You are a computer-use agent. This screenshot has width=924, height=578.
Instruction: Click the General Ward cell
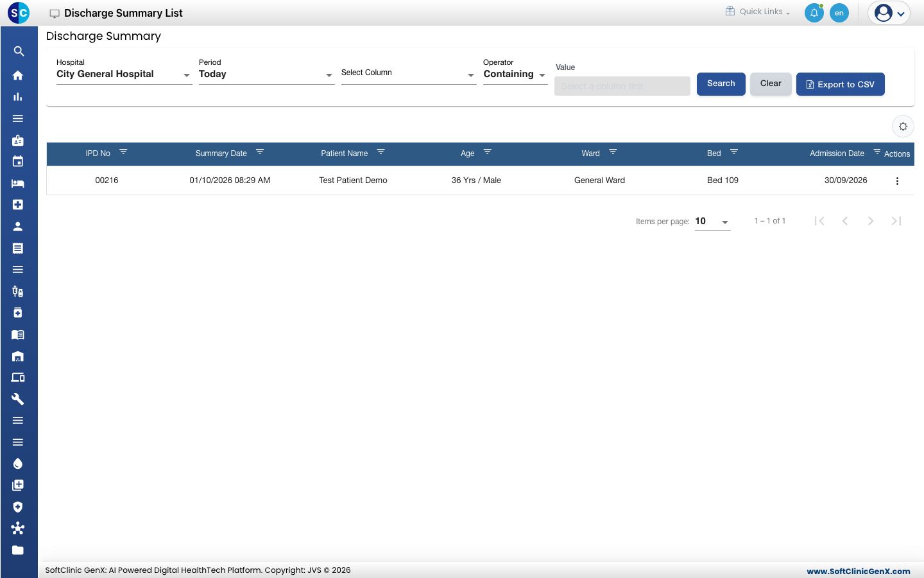[599, 180]
